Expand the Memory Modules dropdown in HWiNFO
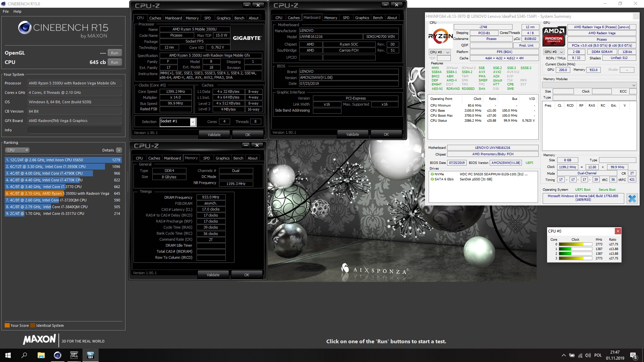 (x=589, y=85)
